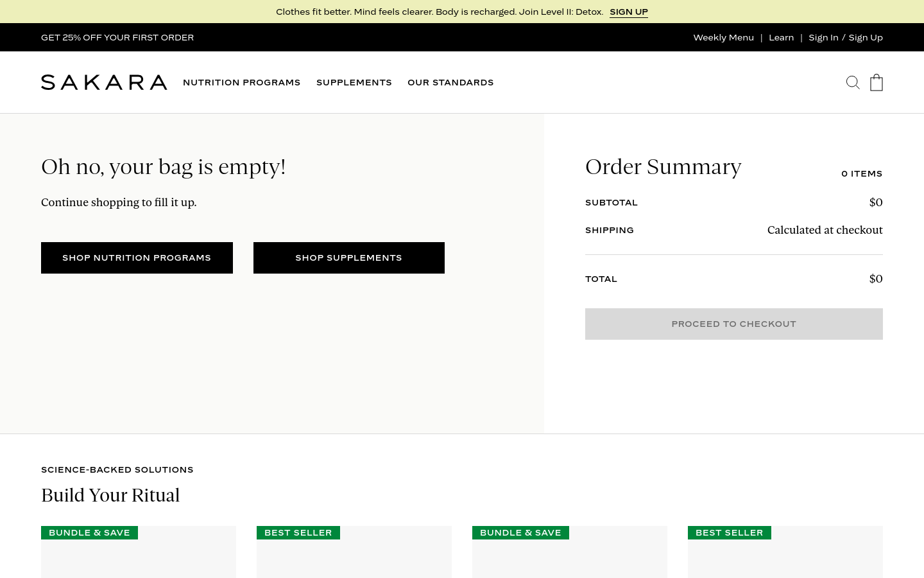Select the Build Your Ritual heading
Screen dimensions: 924x578
[x=110, y=495]
